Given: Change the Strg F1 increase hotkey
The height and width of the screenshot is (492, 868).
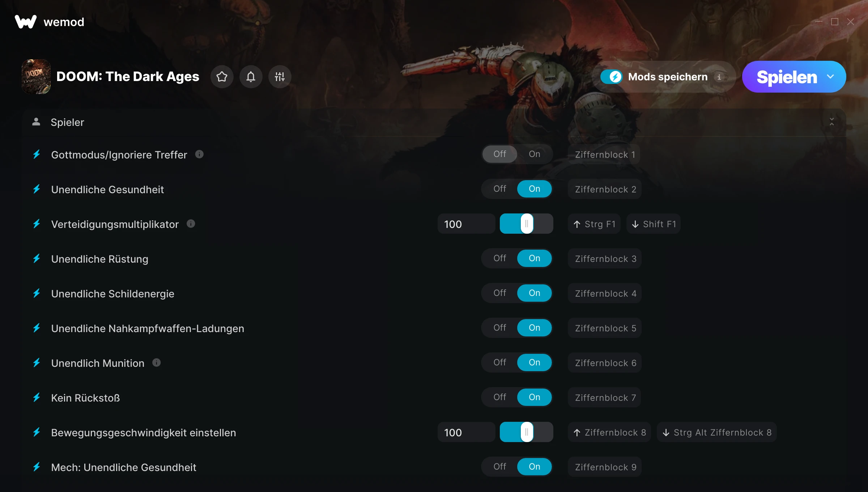Looking at the screenshot, I should (x=594, y=224).
